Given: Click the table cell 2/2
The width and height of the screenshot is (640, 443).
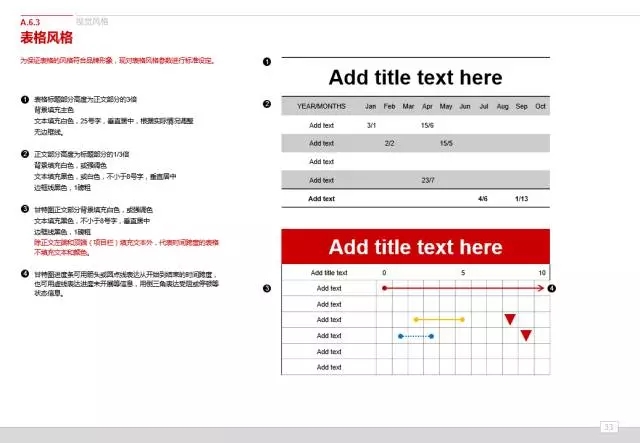Looking at the screenshot, I should point(389,143).
